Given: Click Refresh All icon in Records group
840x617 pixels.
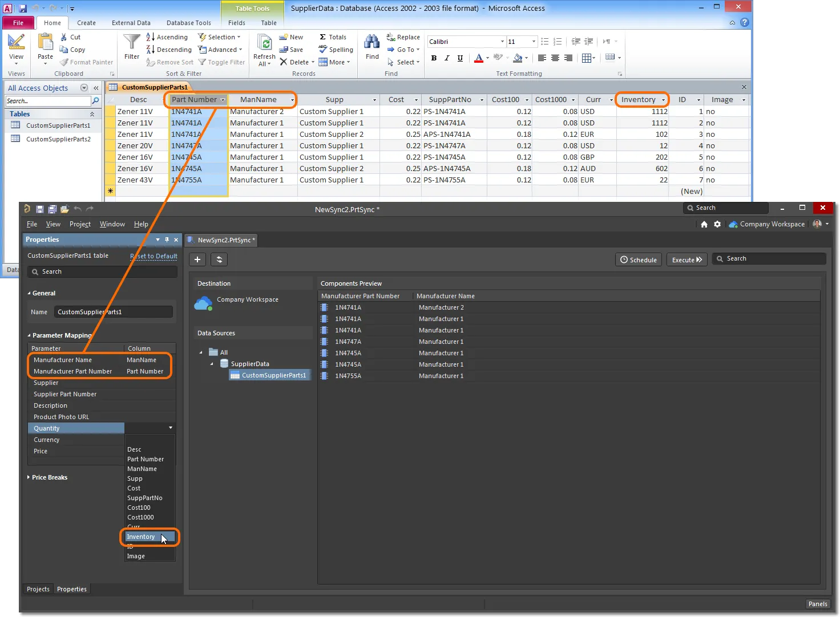Looking at the screenshot, I should pos(264,43).
